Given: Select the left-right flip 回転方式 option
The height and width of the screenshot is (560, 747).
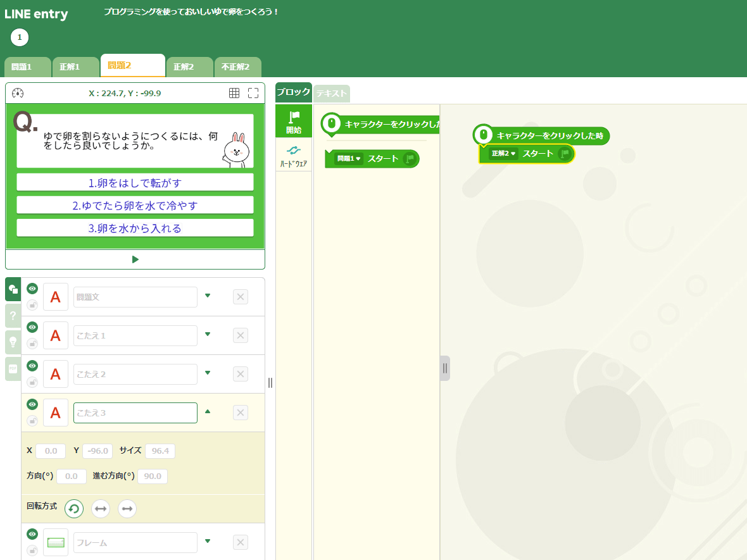Looking at the screenshot, I should coord(101,509).
